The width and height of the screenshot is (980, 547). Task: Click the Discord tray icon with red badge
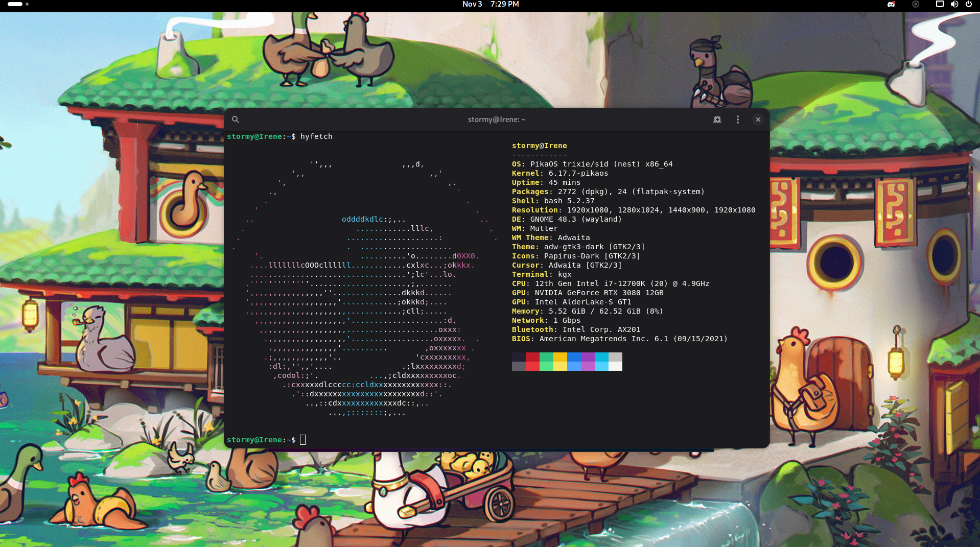tap(891, 5)
